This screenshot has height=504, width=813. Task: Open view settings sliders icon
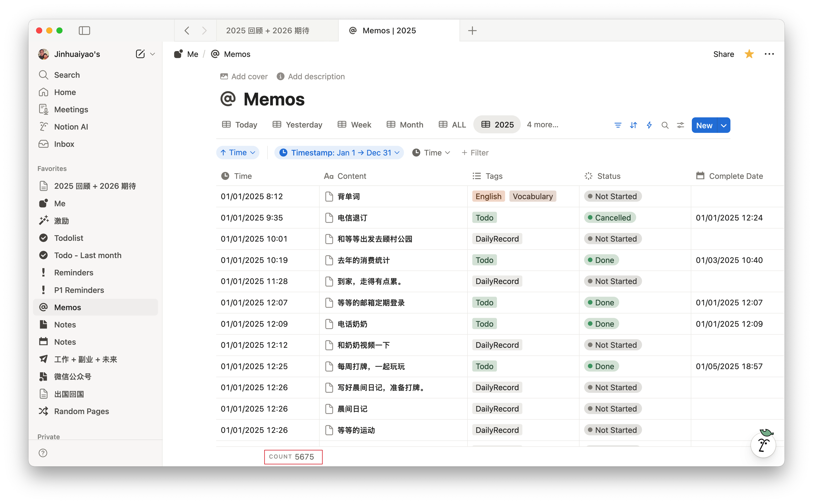[x=680, y=125]
